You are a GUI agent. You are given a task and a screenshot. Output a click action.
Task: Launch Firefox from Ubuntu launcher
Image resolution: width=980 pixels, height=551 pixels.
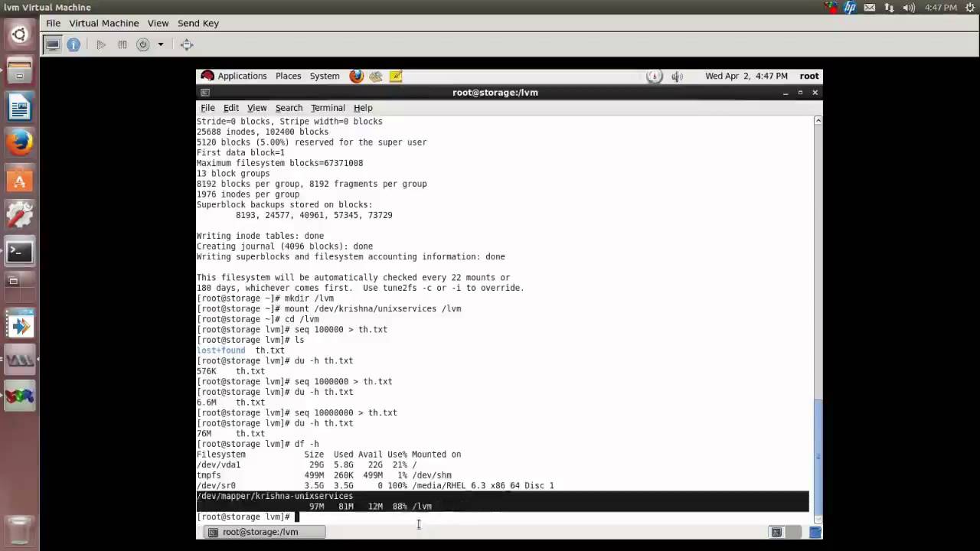pyautogui.click(x=19, y=143)
